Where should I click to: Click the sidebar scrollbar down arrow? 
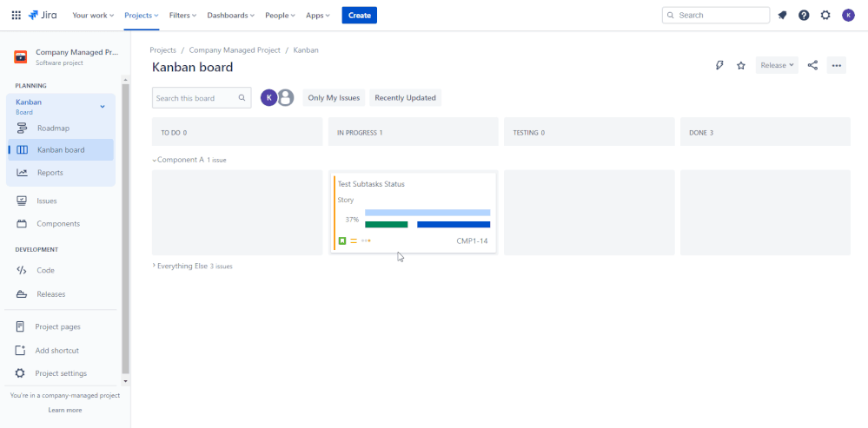[126, 381]
